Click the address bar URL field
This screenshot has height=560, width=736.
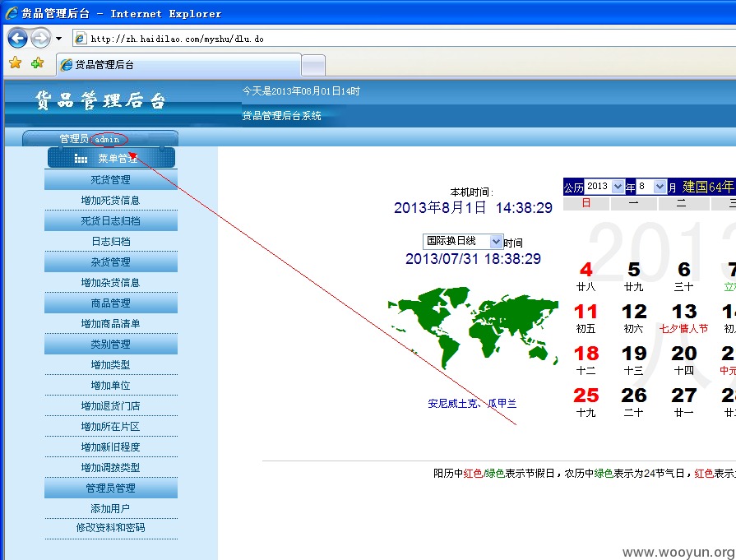click(x=404, y=39)
